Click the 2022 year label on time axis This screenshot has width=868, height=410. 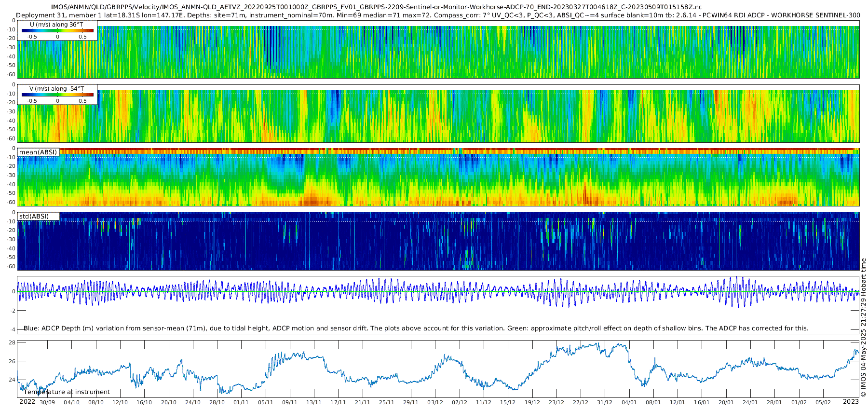coord(27,402)
